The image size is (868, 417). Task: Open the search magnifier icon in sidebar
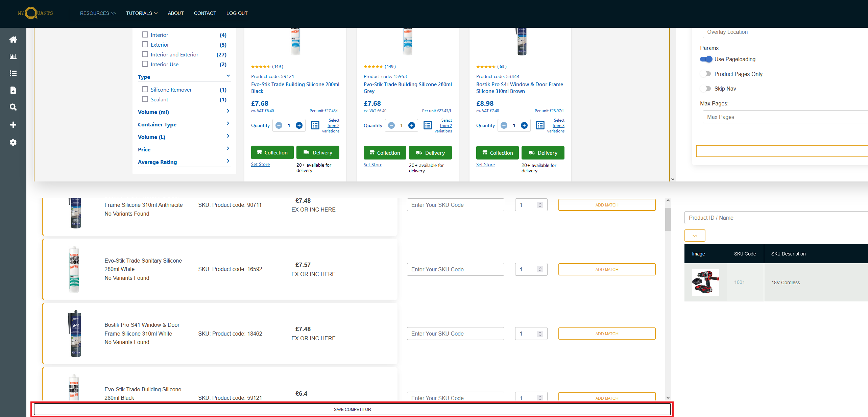13,107
